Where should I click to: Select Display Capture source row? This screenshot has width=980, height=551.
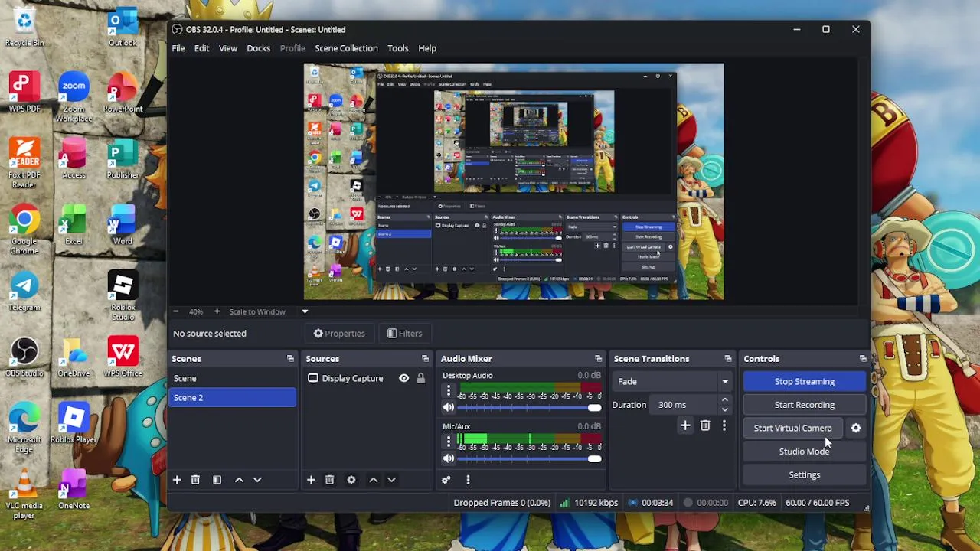(366, 378)
